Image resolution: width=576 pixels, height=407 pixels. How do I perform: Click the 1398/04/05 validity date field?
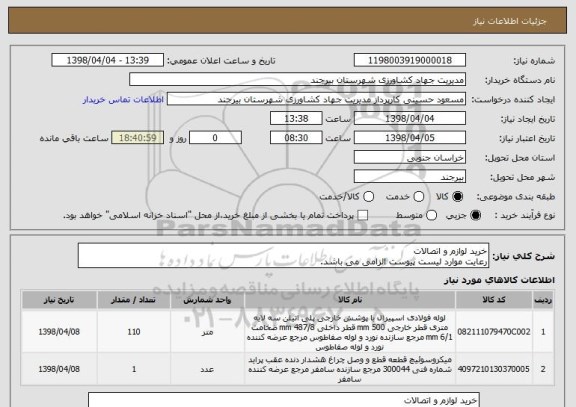410,138
